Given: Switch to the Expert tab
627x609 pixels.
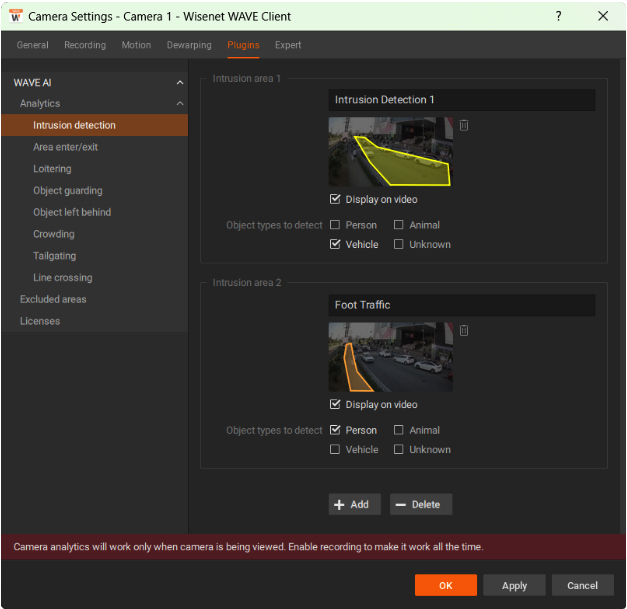Looking at the screenshot, I should tap(288, 45).
